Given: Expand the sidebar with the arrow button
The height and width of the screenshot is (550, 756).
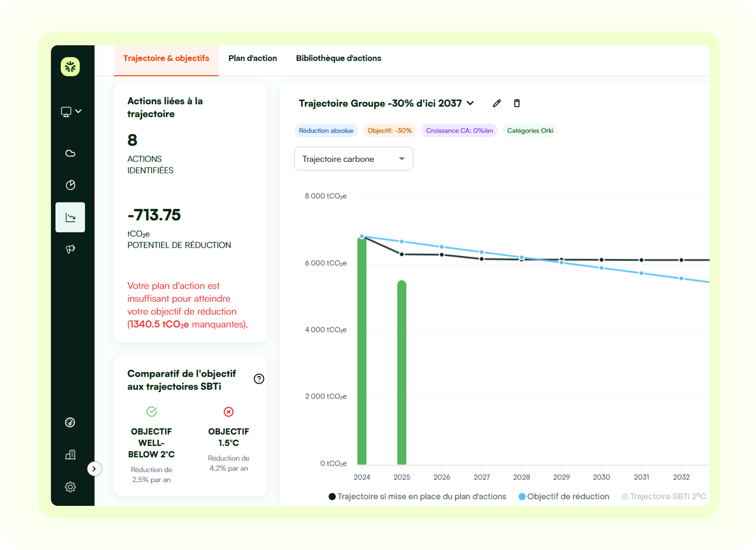Looking at the screenshot, I should (x=95, y=468).
